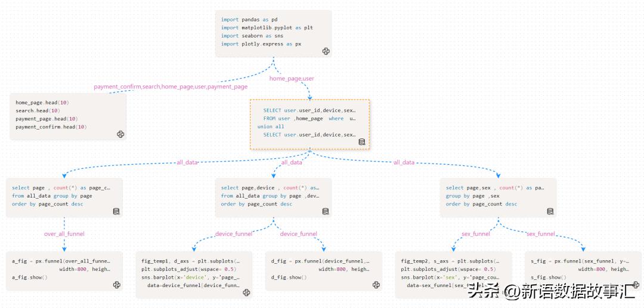Click the 's_fig = px.funnel(sex_funnel, y=' line
Image resolution: width=644 pixels, height=308 pixels.
coord(580,261)
